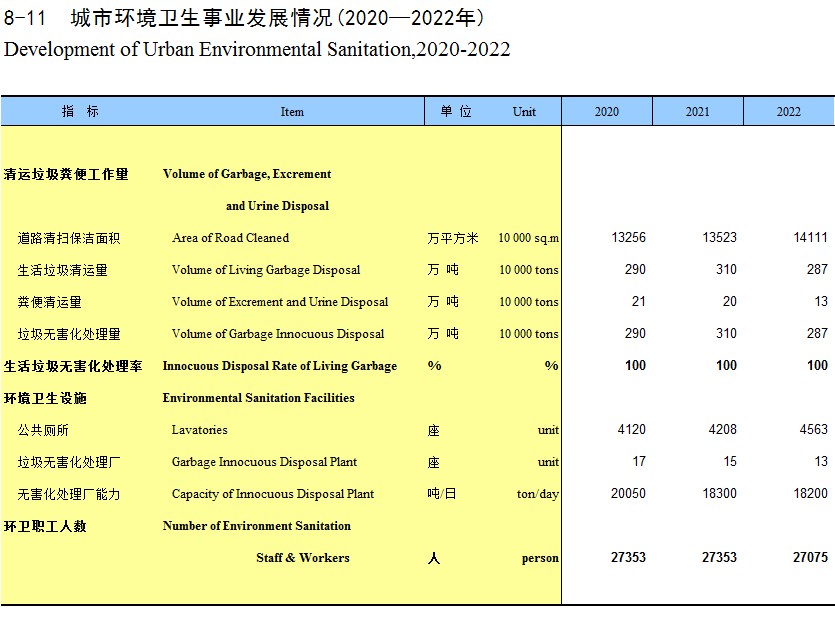Click the Unit column header
Viewport: 835px width, 638px height.
point(524,112)
